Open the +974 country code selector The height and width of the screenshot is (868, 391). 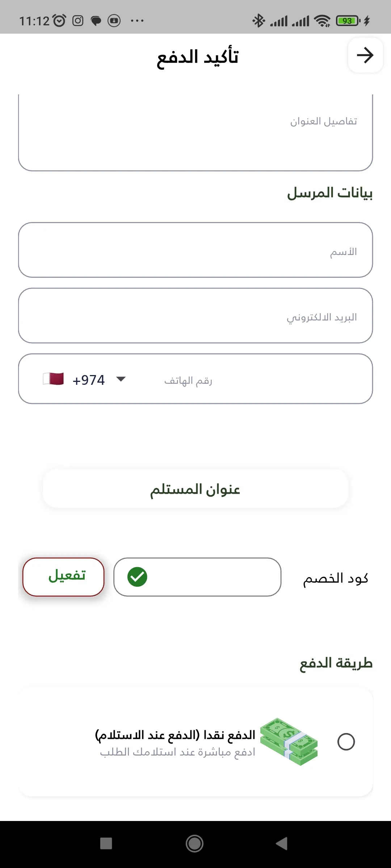89,380
